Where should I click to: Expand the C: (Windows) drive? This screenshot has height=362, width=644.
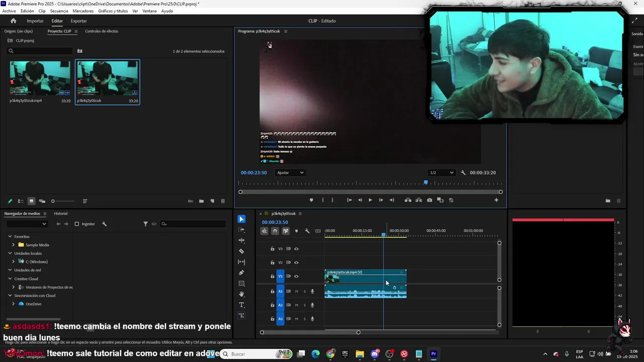(x=14, y=261)
